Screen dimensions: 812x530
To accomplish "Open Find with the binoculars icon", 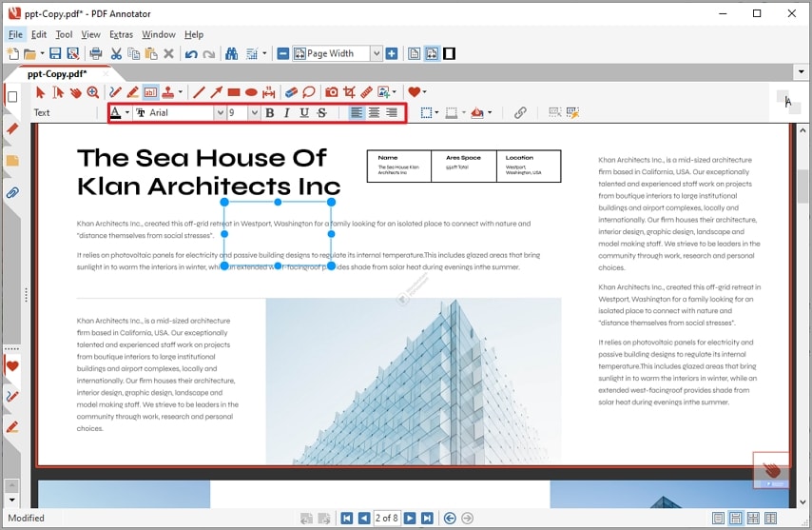I will (231, 53).
